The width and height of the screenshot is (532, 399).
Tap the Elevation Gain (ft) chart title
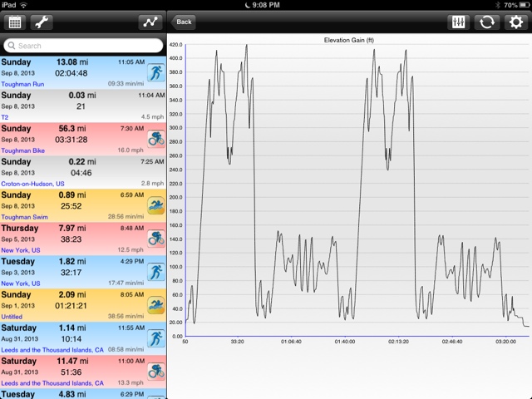pos(349,40)
